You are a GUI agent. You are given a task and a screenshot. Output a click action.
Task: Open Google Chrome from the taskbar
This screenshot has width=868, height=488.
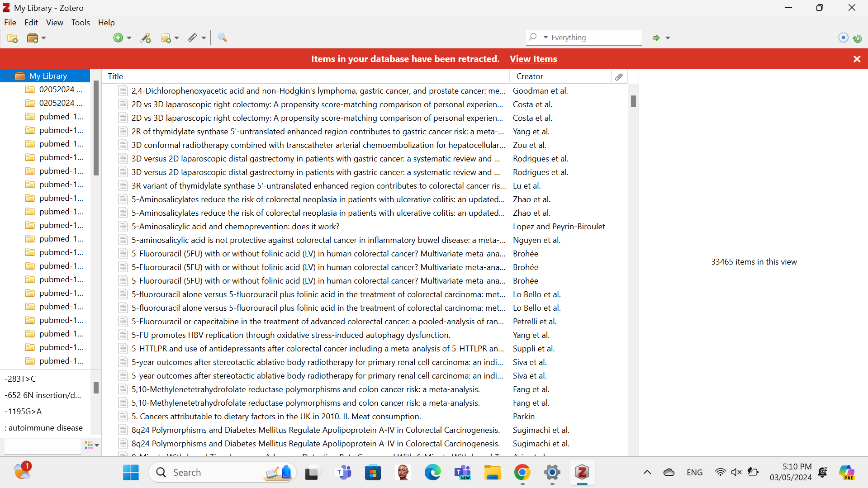click(522, 473)
